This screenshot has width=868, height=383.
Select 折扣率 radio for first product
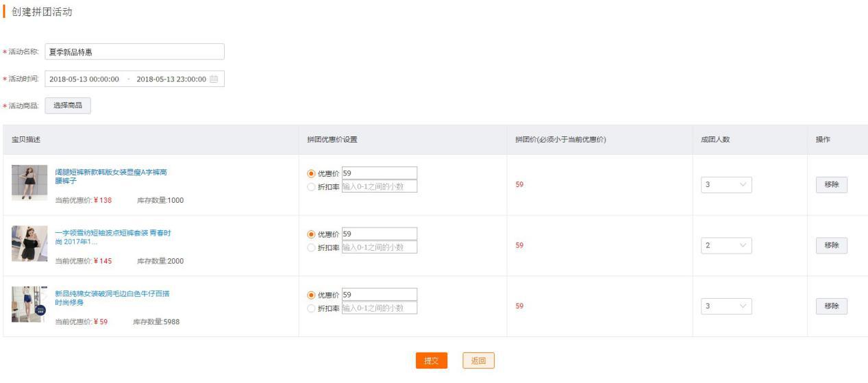(312, 186)
